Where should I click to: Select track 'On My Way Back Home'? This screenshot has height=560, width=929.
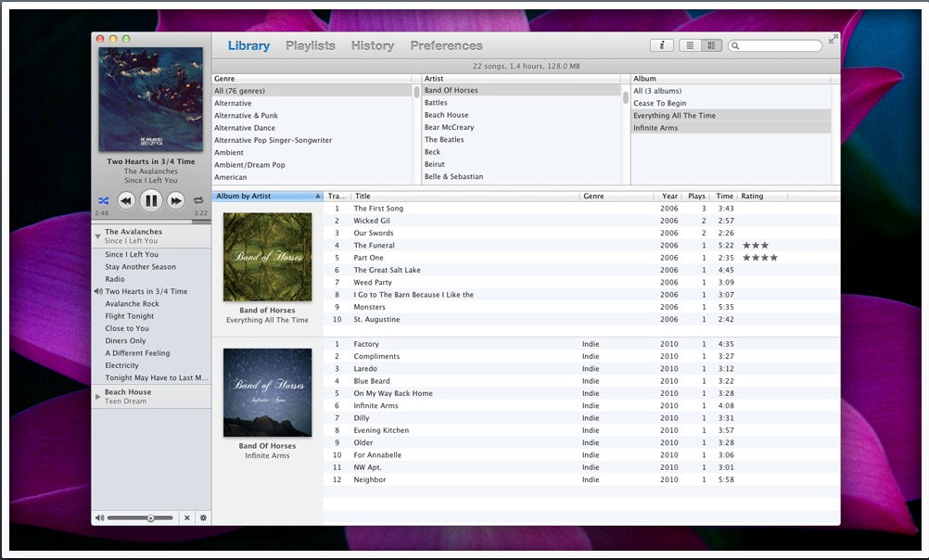(582, 393)
